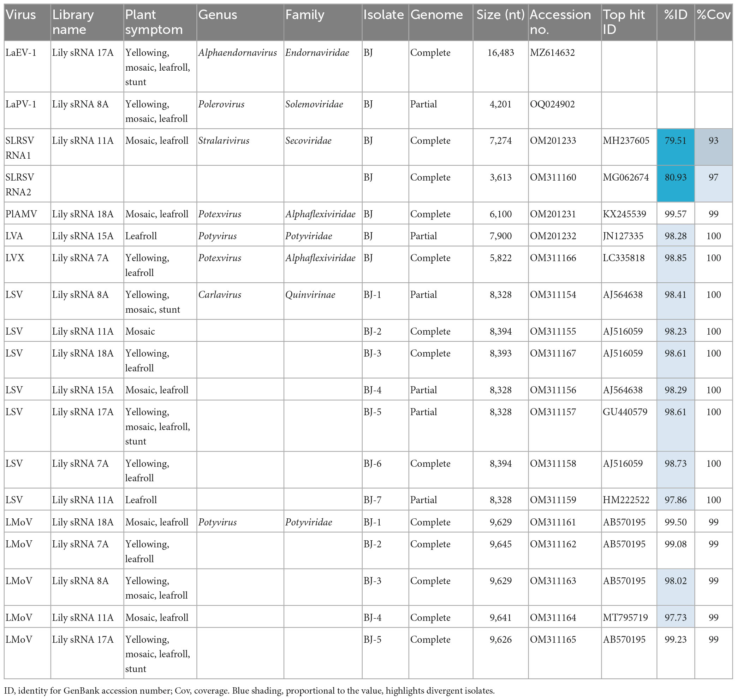Click the 93 %Cov cell
This screenshot has width=737, height=700.
pyautogui.click(x=713, y=147)
